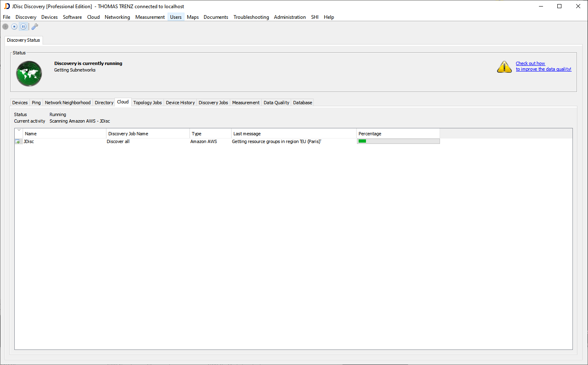Click the JDisc job progress bar
The height and width of the screenshot is (365, 588).
click(398, 141)
